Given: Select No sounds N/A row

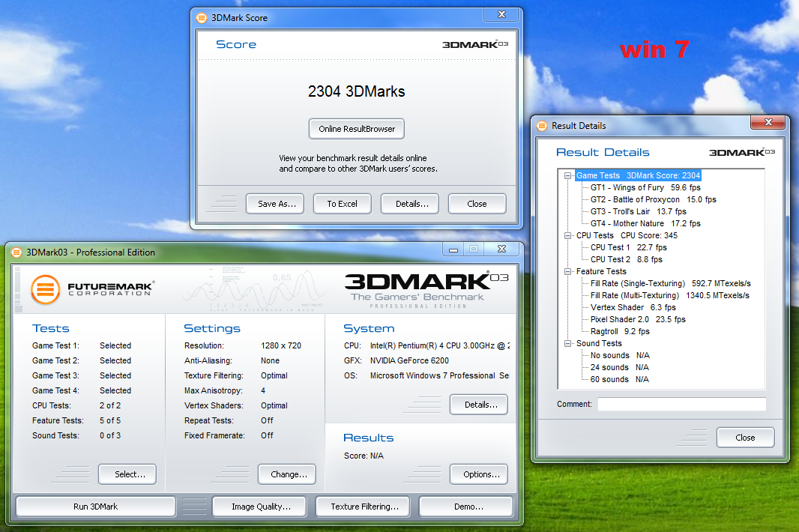Looking at the screenshot, I should (x=620, y=355).
